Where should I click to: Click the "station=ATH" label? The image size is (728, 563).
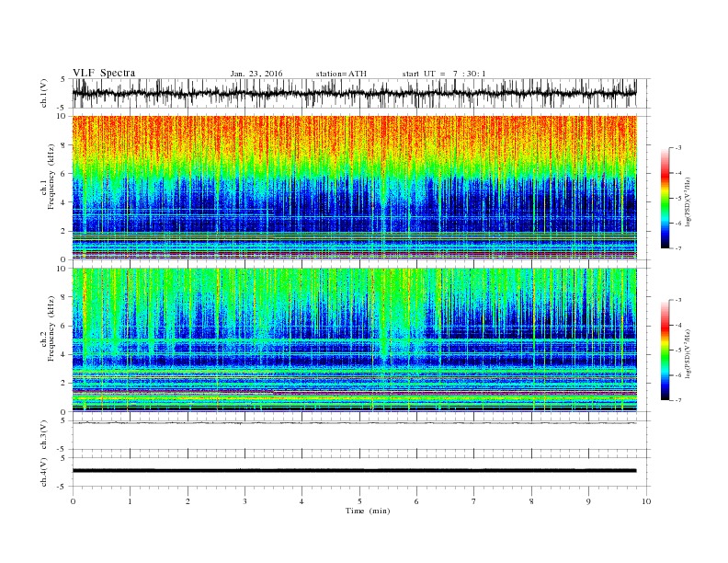pyautogui.click(x=341, y=74)
